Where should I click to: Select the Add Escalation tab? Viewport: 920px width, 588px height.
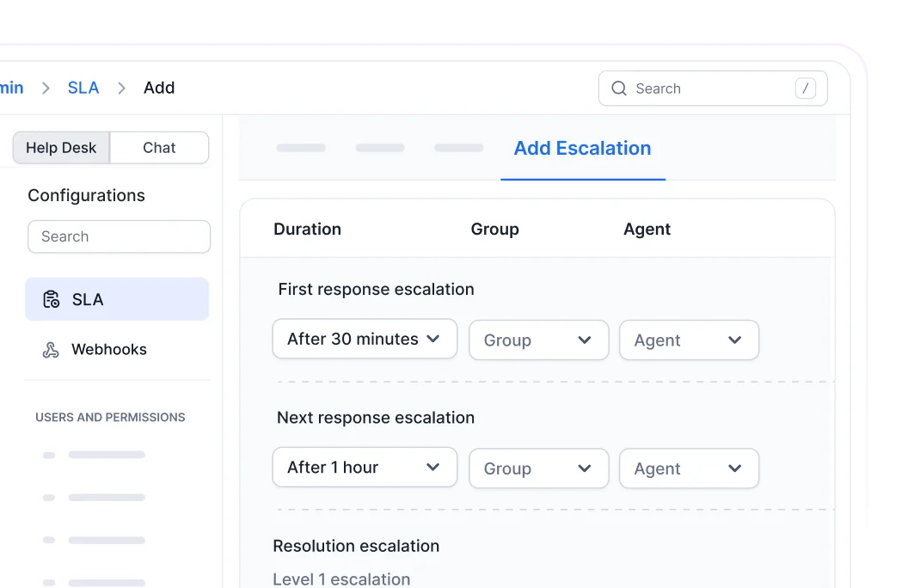[x=582, y=148]
